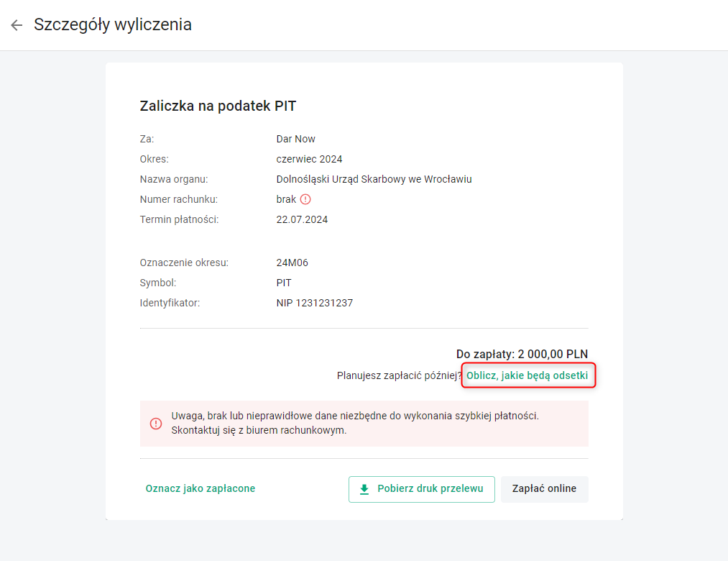Click the "Numer rachunku:" label
The image size is (728, 561).
tap(178, 199)
